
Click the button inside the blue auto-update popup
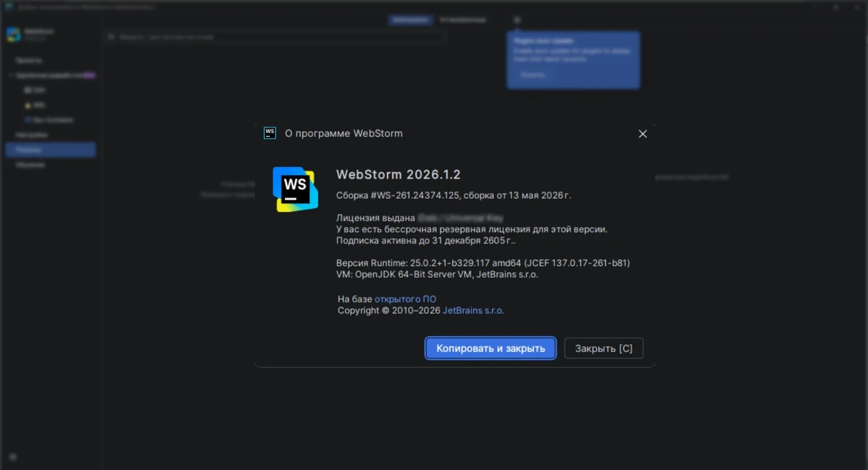point(532,75)
